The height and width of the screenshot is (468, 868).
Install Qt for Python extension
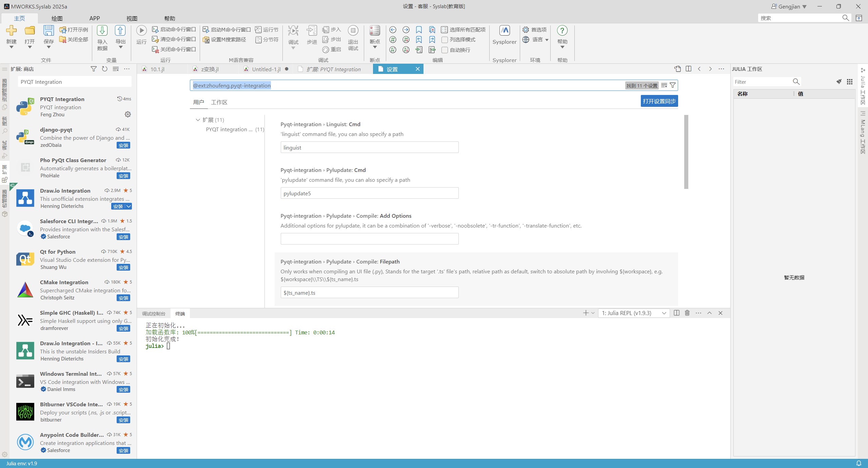tap(123, 267)
